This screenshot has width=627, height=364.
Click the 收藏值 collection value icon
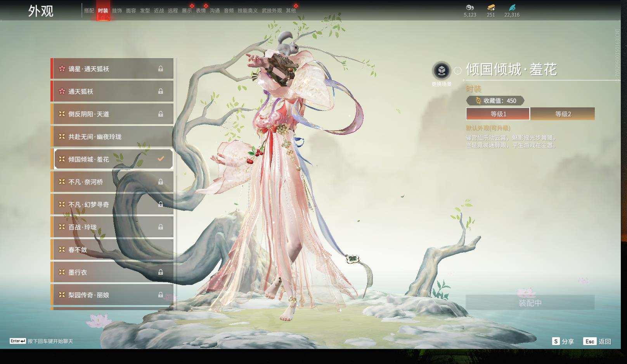point(478,101)
